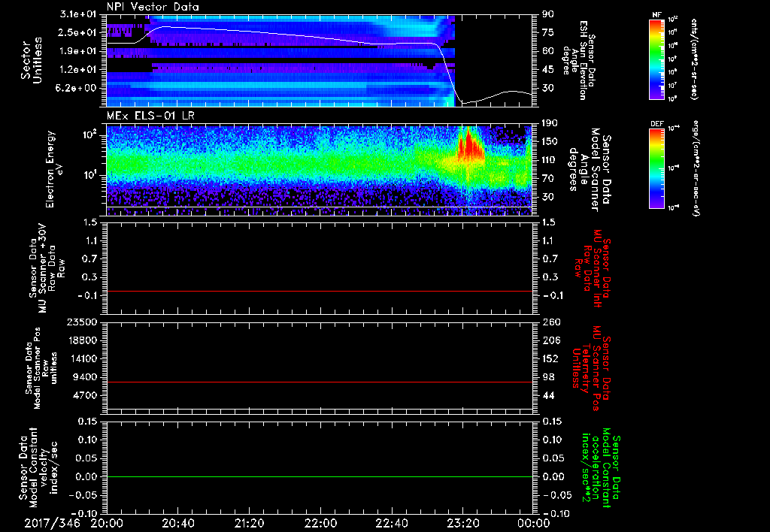Click the 75 degree sun elevation tick
This screenshot has width=770, height=532.
click(x=548, y=32)
